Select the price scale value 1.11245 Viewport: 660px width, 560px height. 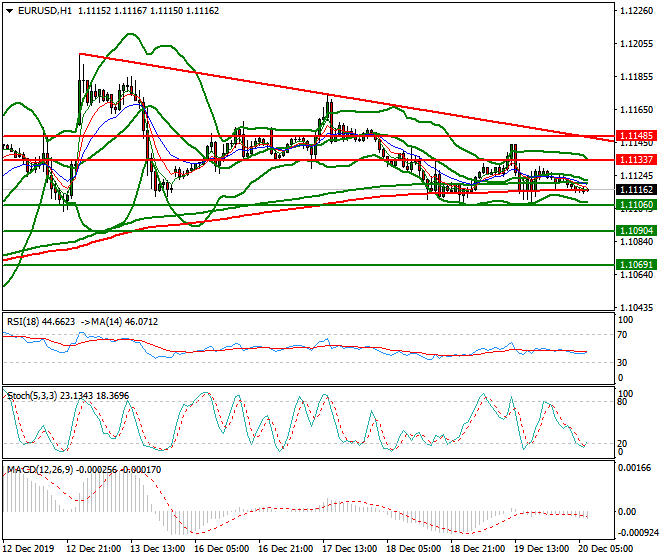tap(637, 176)
